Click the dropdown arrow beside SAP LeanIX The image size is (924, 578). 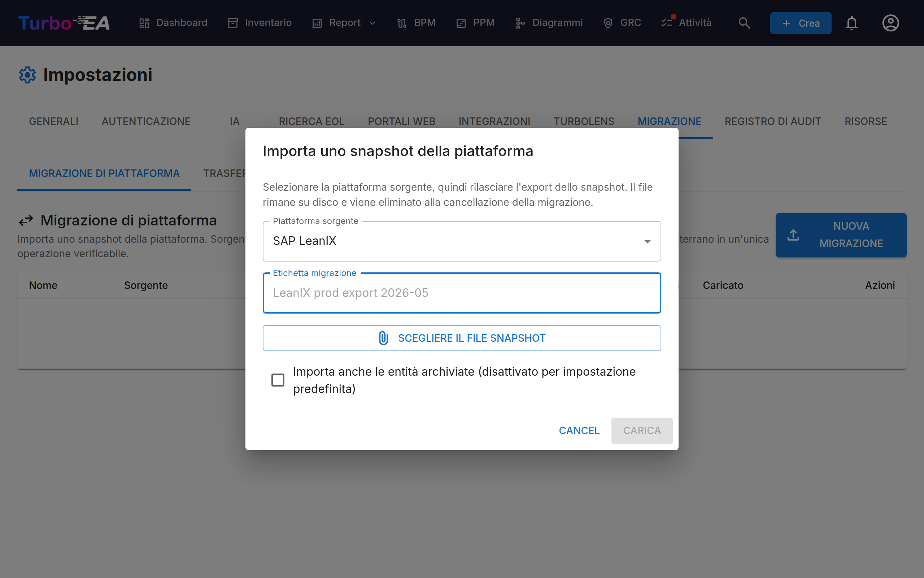[x=647, y=241]
